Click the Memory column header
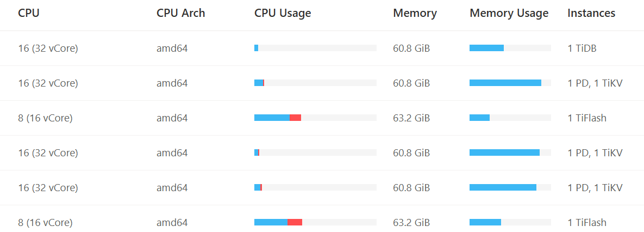The height and width of the screenshot is (232, 644). (x=415, y=13)
